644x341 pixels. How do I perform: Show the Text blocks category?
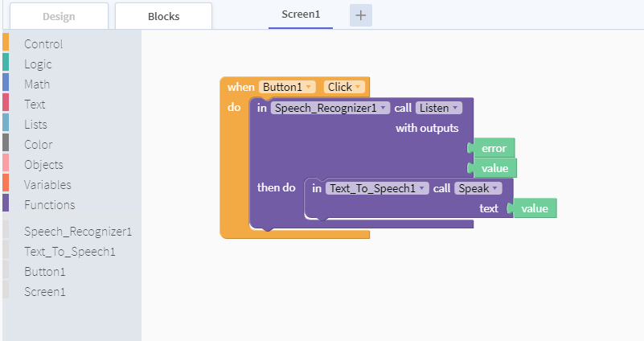(35, 105)
